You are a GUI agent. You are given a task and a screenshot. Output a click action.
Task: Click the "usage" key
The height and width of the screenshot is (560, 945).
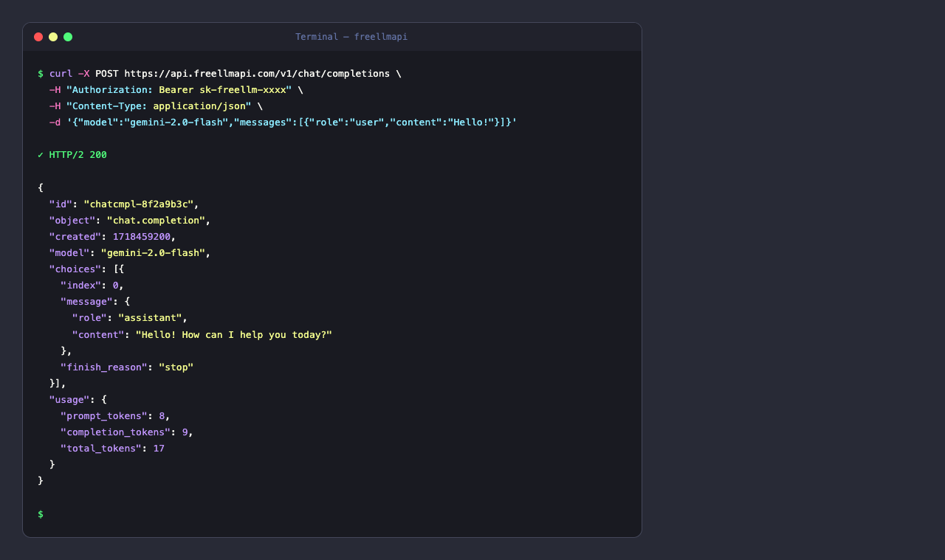(69, 400)
